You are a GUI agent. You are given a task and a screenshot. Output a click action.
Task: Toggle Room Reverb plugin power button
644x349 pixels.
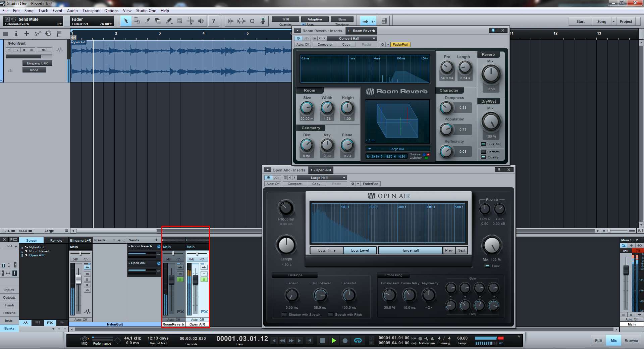coord(298,38)
